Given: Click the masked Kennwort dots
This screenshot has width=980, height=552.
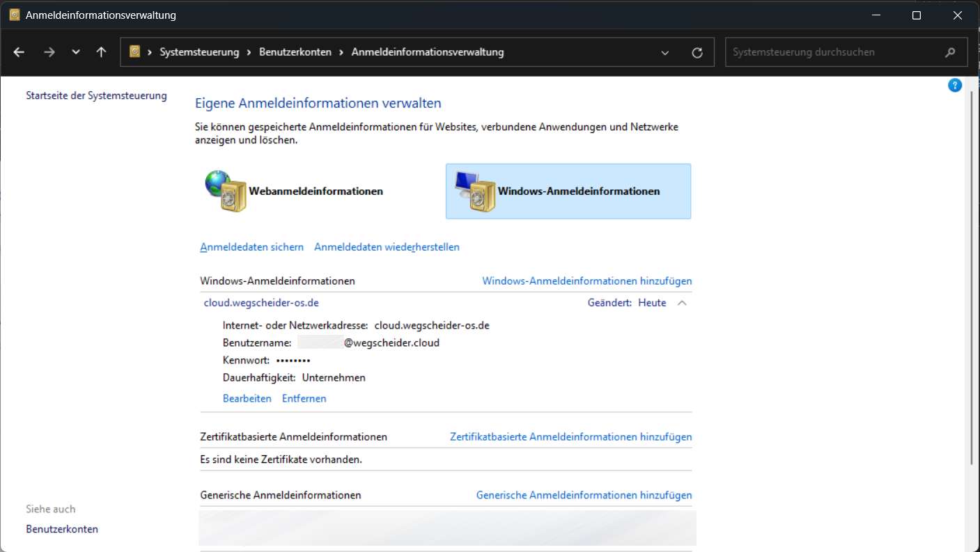Looking at the screenshot, I should [x=293, y=361].
